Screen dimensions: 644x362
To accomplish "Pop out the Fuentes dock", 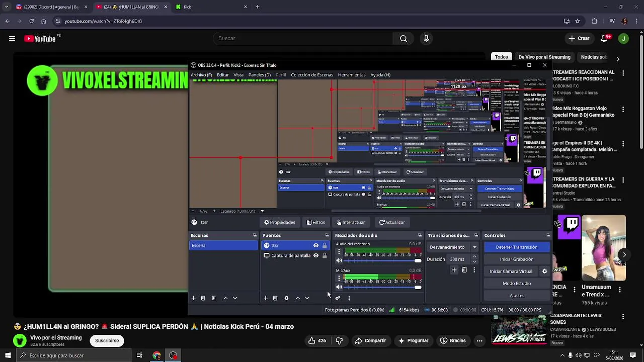I will click(x=327, y=235).
